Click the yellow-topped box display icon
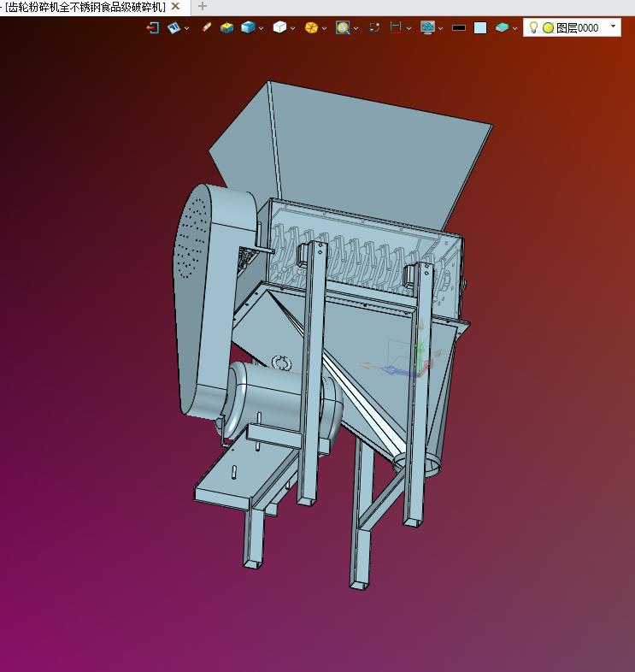 pos(226,28)
